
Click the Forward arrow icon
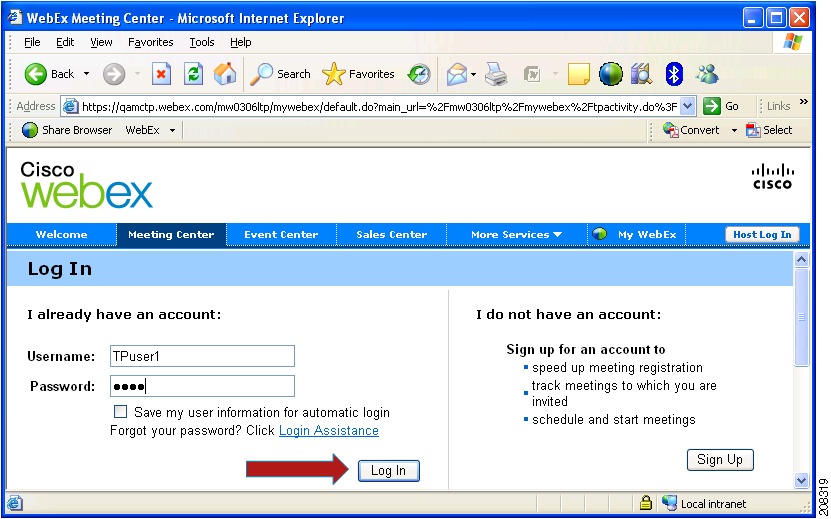[x=113, y=74]
